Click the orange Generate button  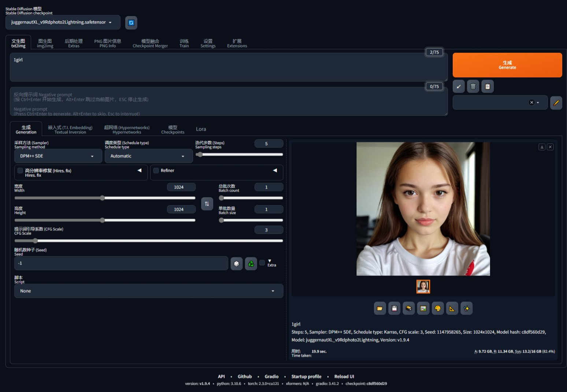507,65
